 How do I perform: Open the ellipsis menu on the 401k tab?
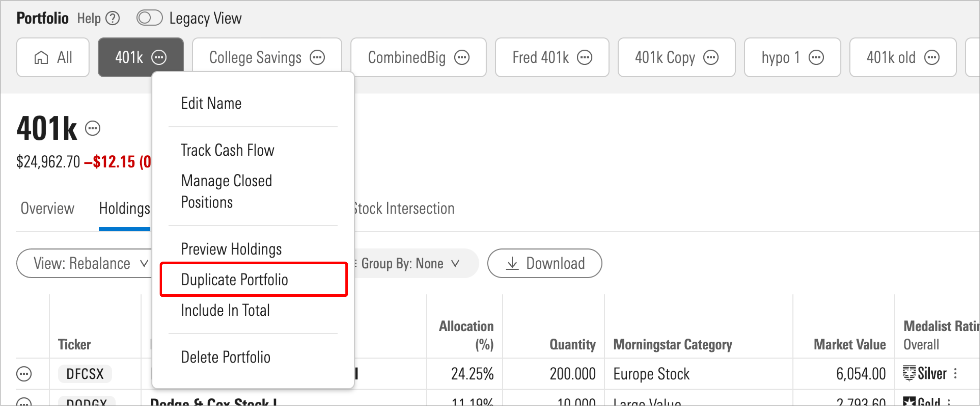tap(160, 57)
